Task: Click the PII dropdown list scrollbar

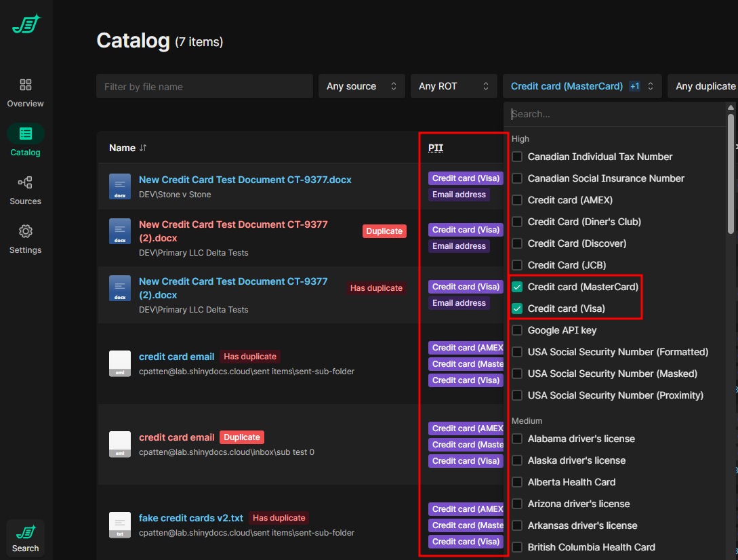Action: pyautogui.click(x=731, y=173)
